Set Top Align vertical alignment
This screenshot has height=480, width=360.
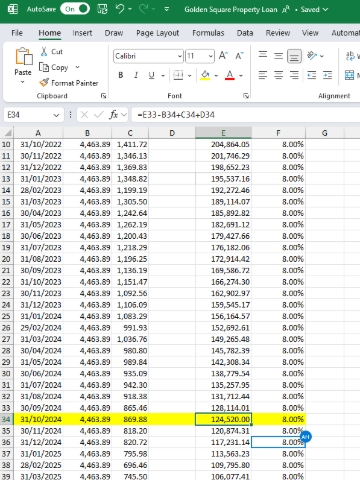pyautogui.click(x=263, y=55)
